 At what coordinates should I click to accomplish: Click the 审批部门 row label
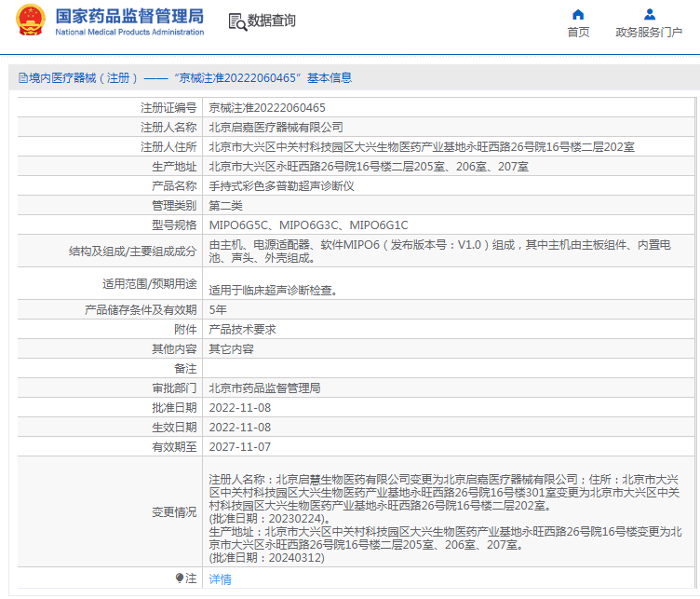coord(174,388)
